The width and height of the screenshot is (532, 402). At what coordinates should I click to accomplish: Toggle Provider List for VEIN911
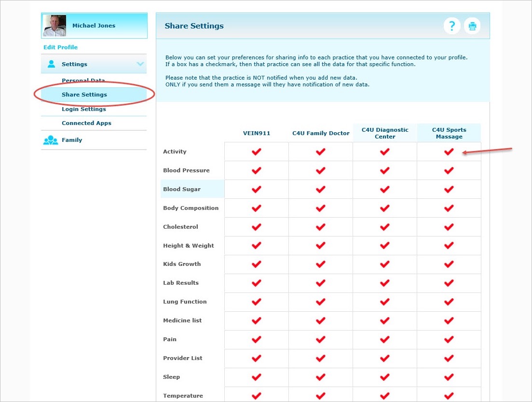coord(257,358)
